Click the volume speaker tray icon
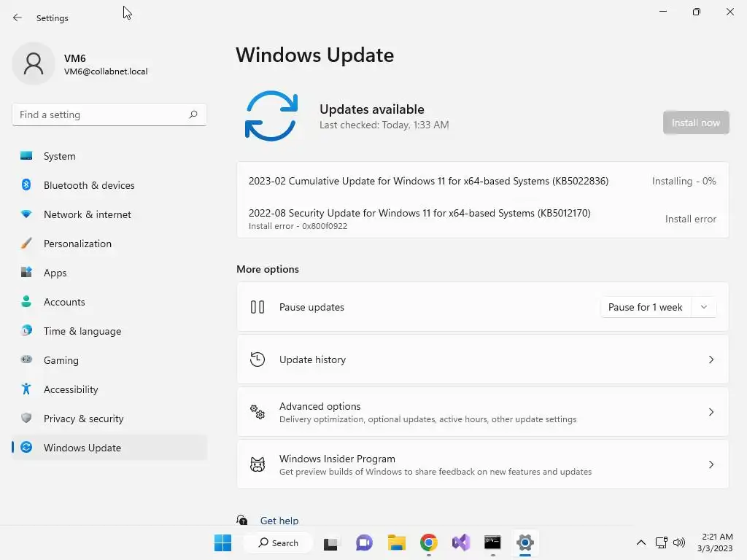Screen dimensions: 747x560 coord(679,542)
